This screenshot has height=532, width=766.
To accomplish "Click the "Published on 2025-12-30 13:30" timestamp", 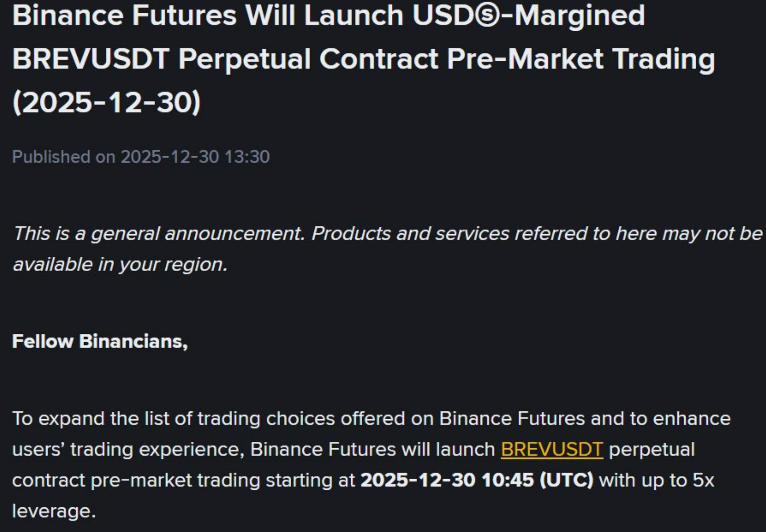I will tap(141, 157).
